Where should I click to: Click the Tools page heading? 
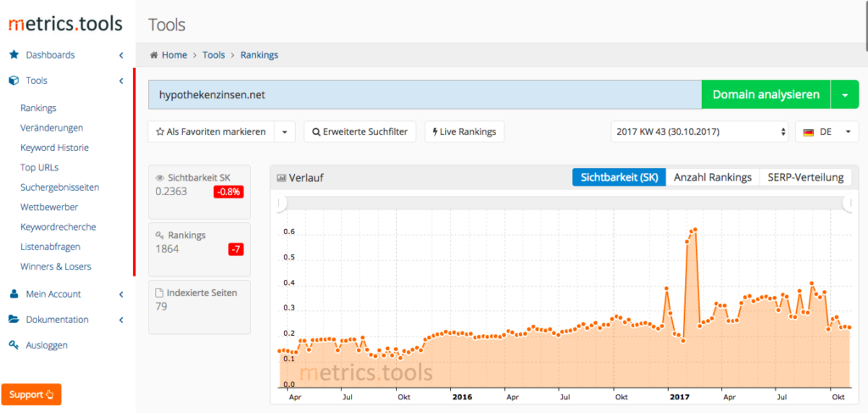click(167, 25)
